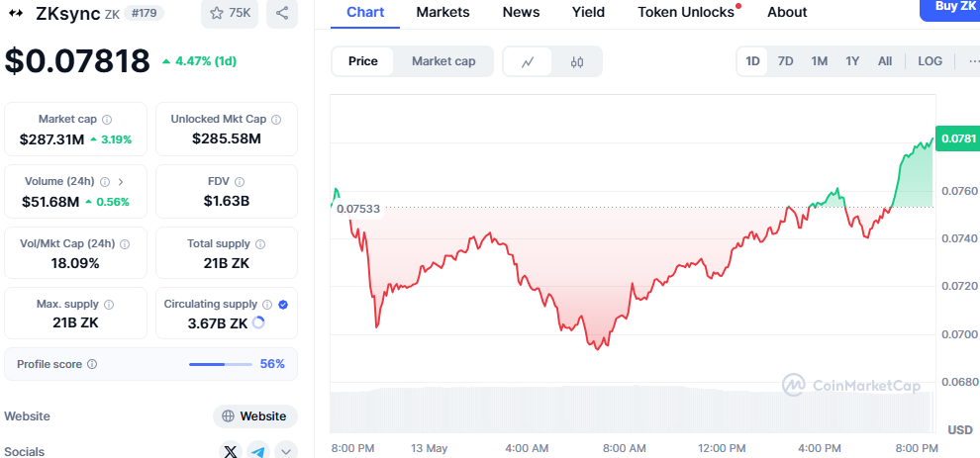
Task: Expand Volume (24h) details arrow
Action: [121, 181]
